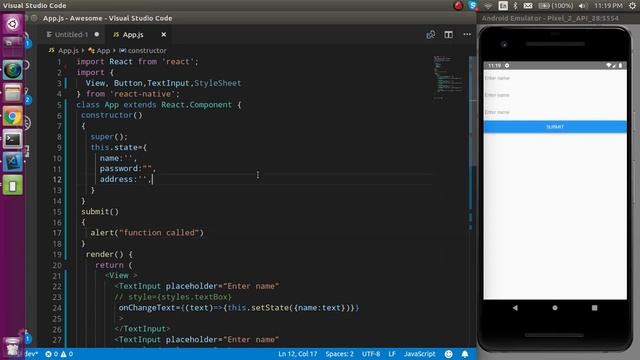Change indentation via Spaces: 2
Viewport: 640px width, 360px height.
(x=340, y=354)
